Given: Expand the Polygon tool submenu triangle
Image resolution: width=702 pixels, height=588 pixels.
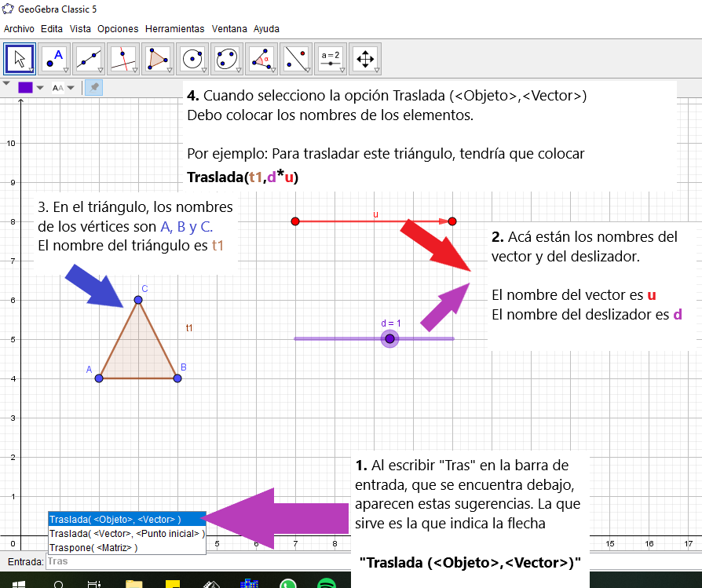Looking at the screenshot, I should [170, 70].
